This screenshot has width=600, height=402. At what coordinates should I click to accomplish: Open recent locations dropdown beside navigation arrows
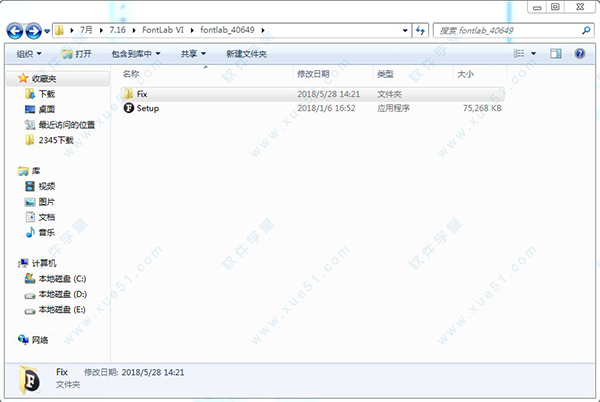click(x=47, y=31)
